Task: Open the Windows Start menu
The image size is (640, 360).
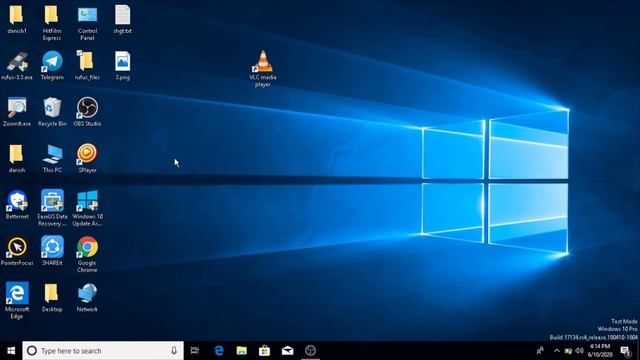Action: tap(11, 351)
